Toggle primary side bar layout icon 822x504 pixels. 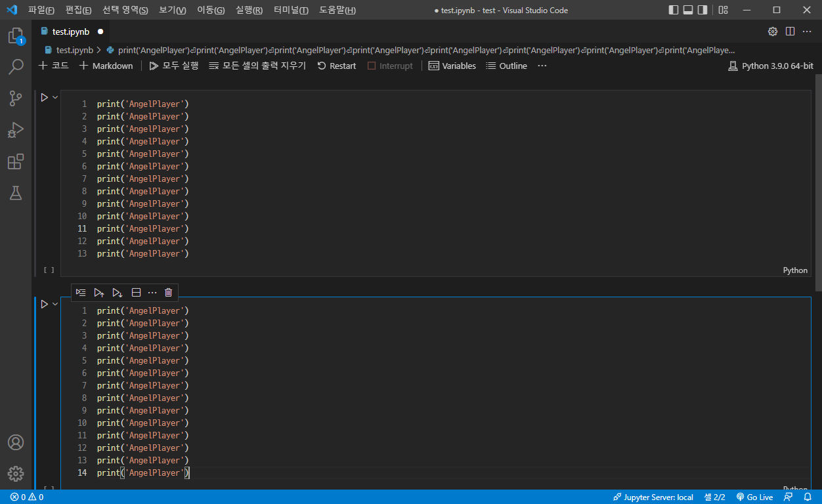tap(674, 10)
